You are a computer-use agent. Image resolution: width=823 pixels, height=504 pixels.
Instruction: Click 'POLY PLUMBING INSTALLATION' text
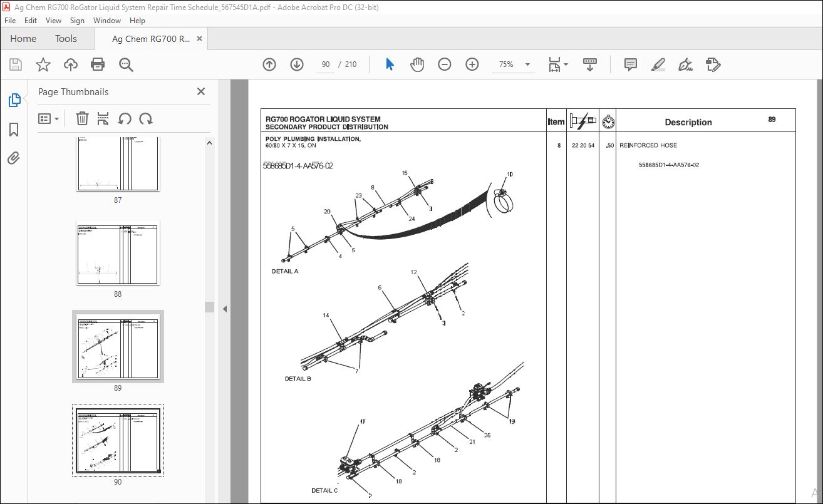tap(313, 139)
